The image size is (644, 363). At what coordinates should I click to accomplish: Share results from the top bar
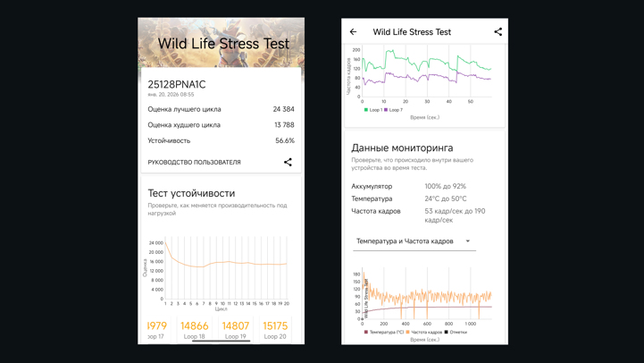498,32
